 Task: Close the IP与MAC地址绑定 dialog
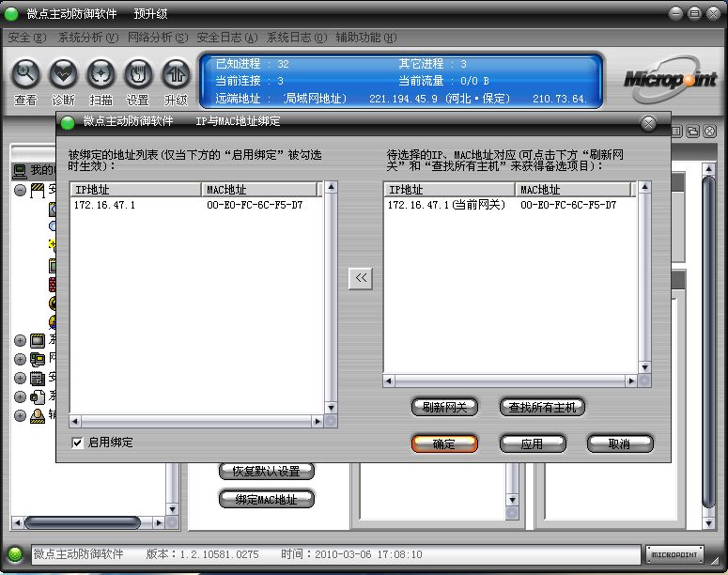click(x=648, y=123)
